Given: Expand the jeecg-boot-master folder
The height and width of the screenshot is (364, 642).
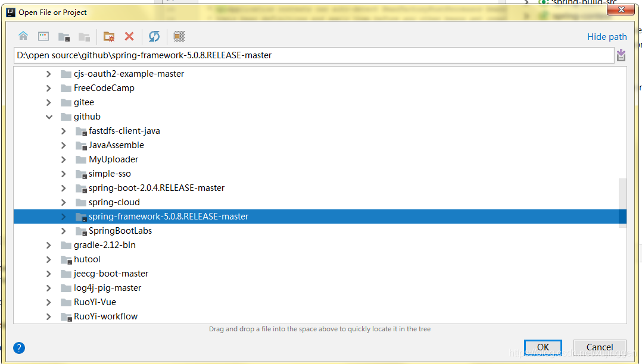Looking at the screenshot, I should click(49, 274).
